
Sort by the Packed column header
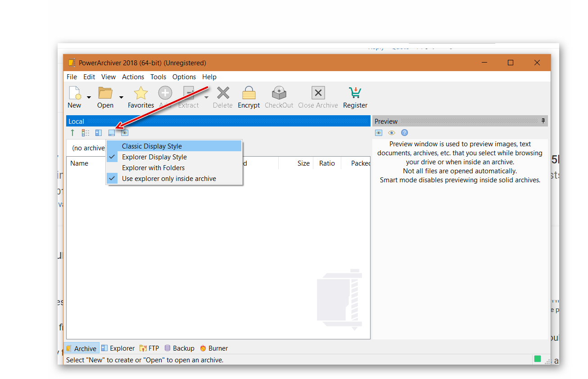[361, 163]
